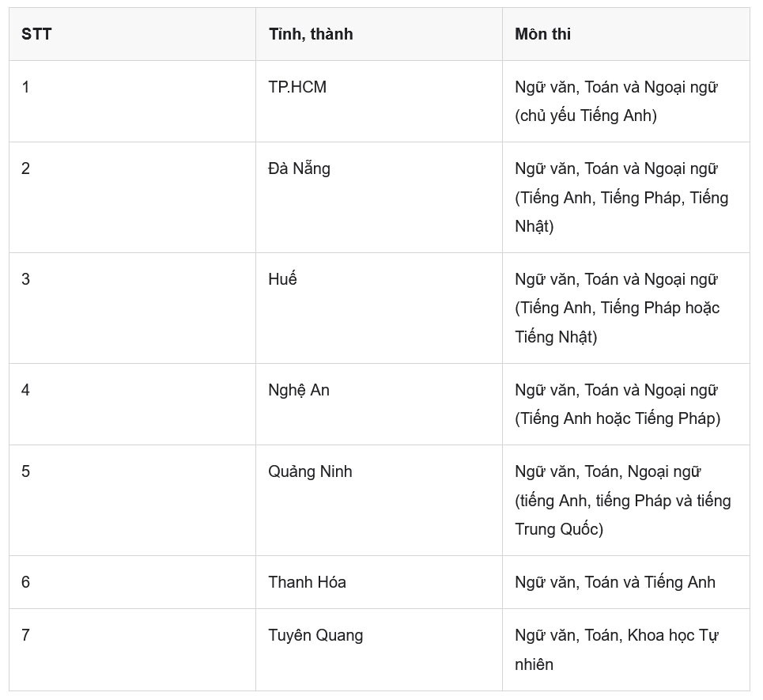The height and width of the screenshot is (700, 763).
Task: Select the TP.HCM province cell
Action: (297, 87)
